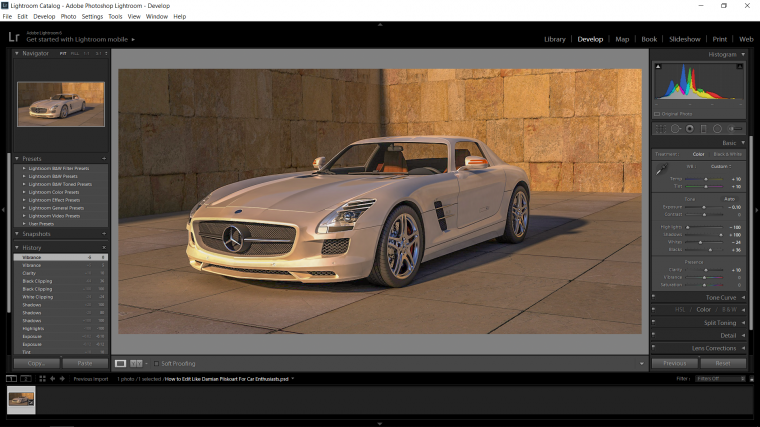Set treatment to Color

point(698,154)
